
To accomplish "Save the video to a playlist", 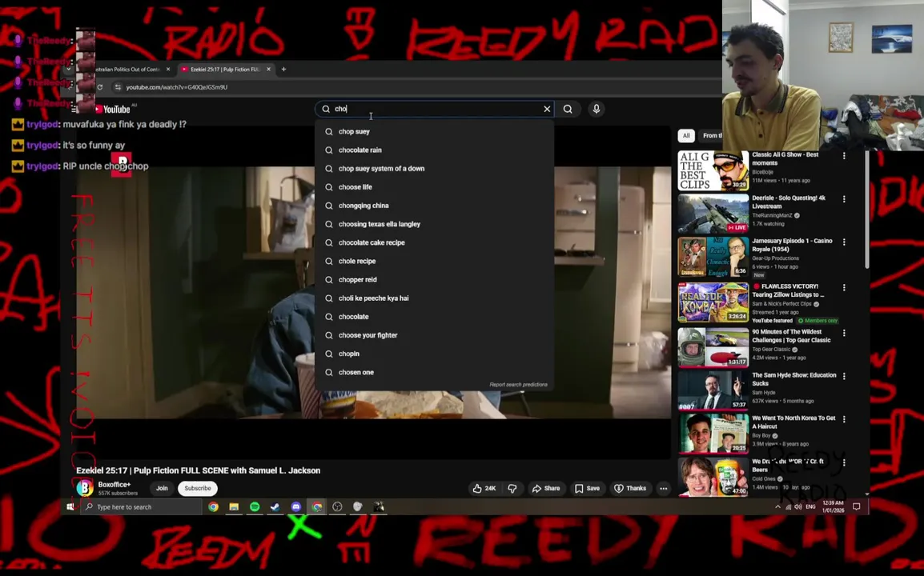I will (x=587, y=488).
